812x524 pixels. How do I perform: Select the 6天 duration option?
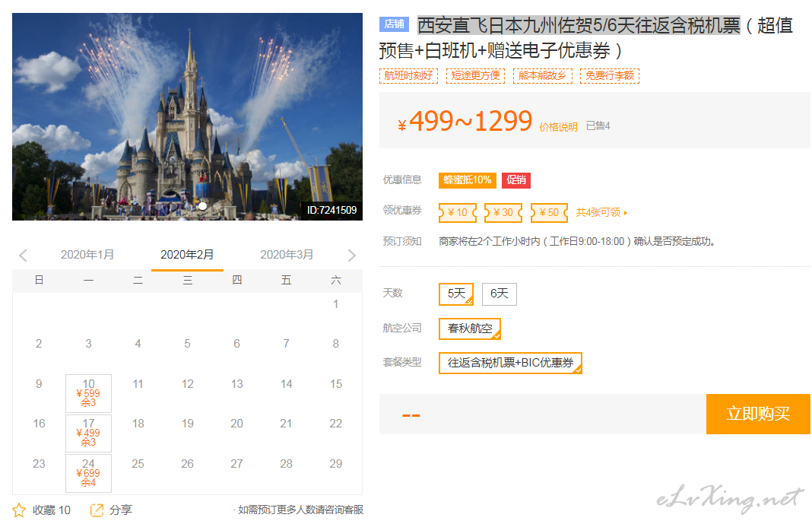coord(500,294)
